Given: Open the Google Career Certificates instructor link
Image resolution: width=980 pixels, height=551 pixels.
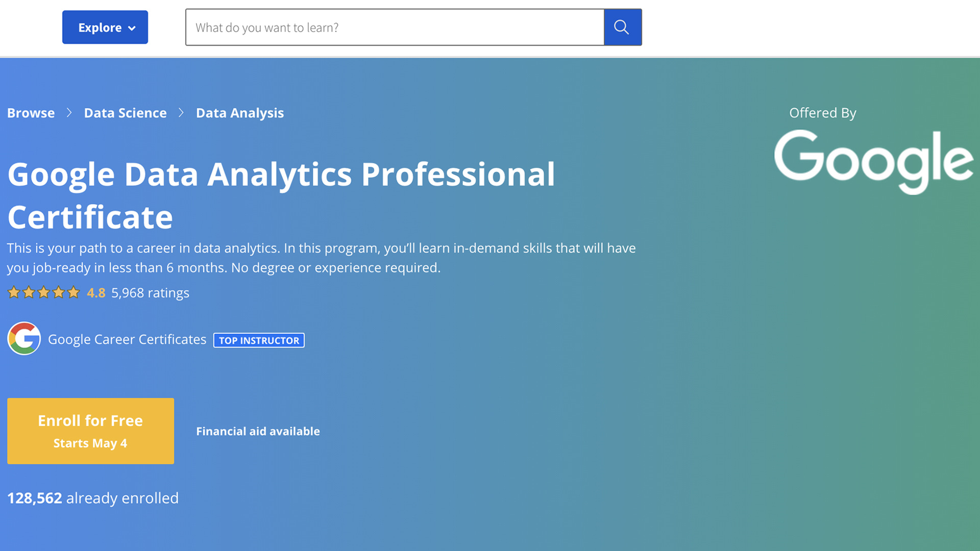Looking at the screenshot, I should [127, 339].
